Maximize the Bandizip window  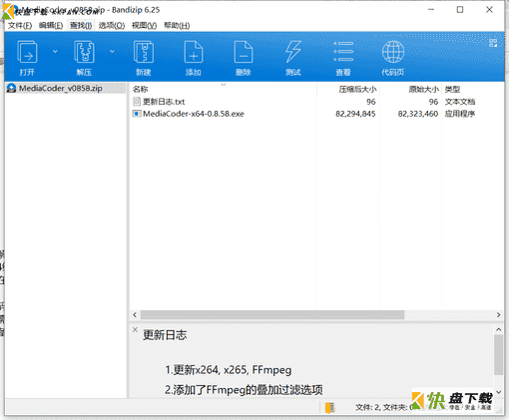click(x=460, y=10)
